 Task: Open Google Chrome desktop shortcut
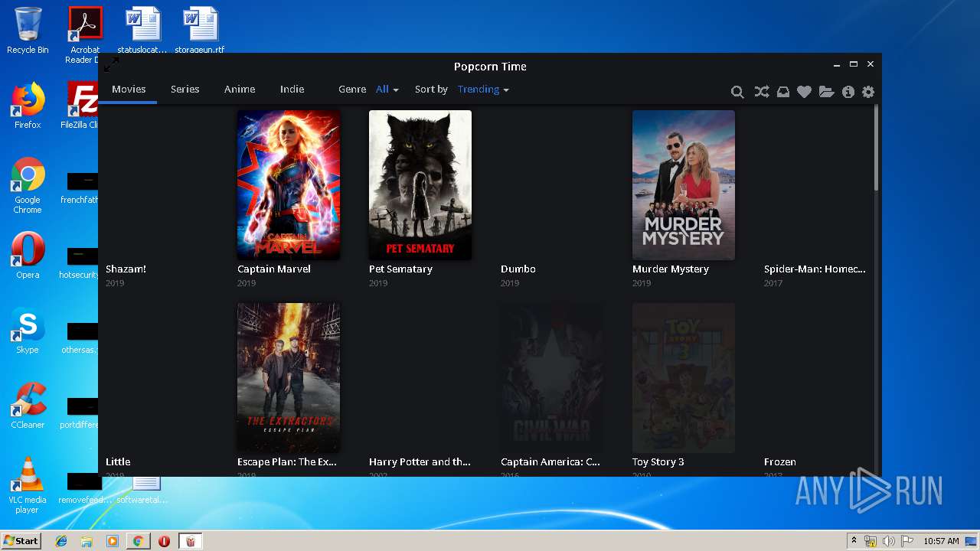(28, 185)
